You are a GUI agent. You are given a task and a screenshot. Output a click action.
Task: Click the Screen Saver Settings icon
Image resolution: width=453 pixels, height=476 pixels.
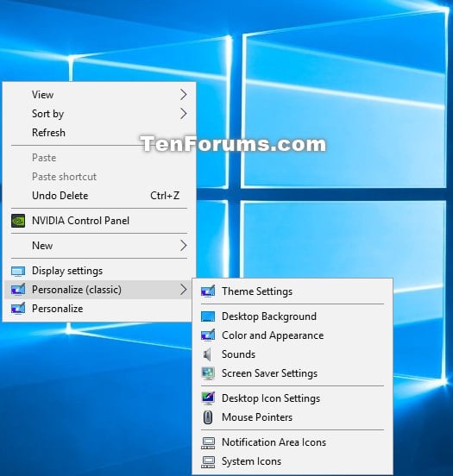[208, 373]
